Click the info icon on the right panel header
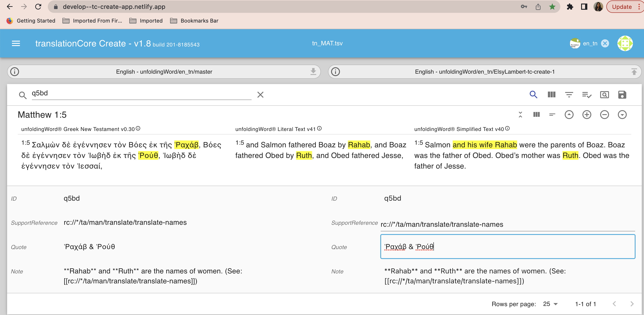644x315 pixels. 336,71
